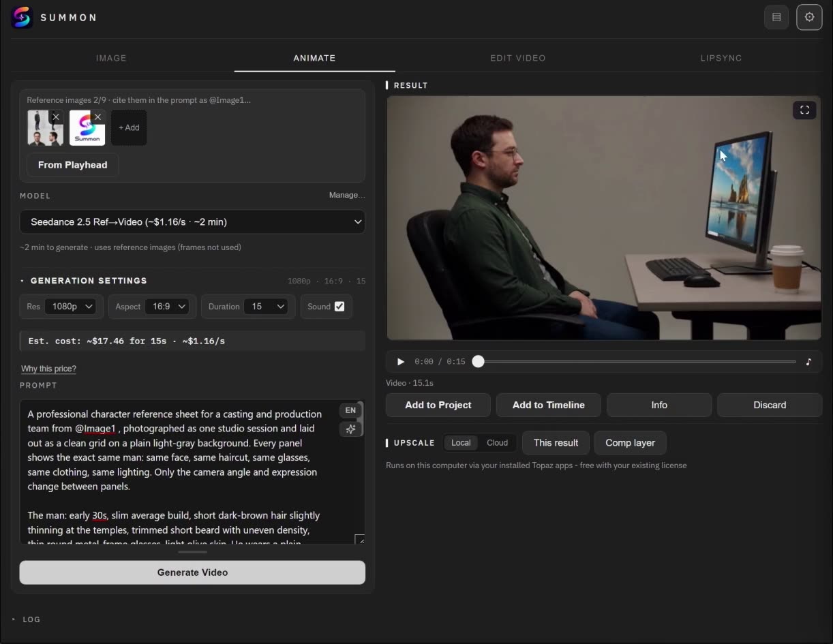Add a new reference image
This screenshot has width=833, height=644.
(129, 127)
